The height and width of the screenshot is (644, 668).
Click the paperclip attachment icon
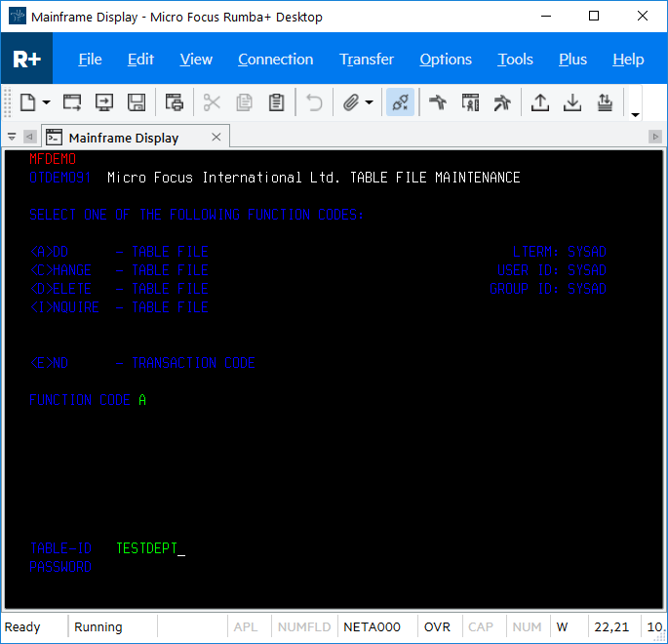coord(351,102)
